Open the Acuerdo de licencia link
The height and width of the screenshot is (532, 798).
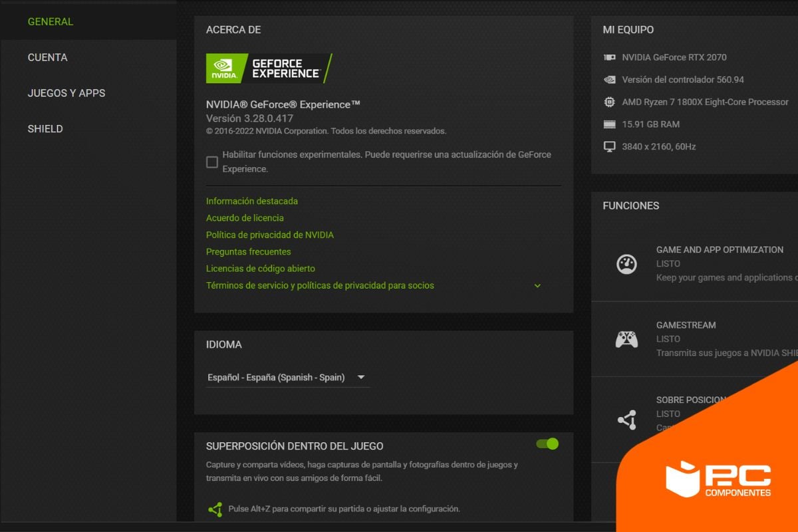pos(245,218)
